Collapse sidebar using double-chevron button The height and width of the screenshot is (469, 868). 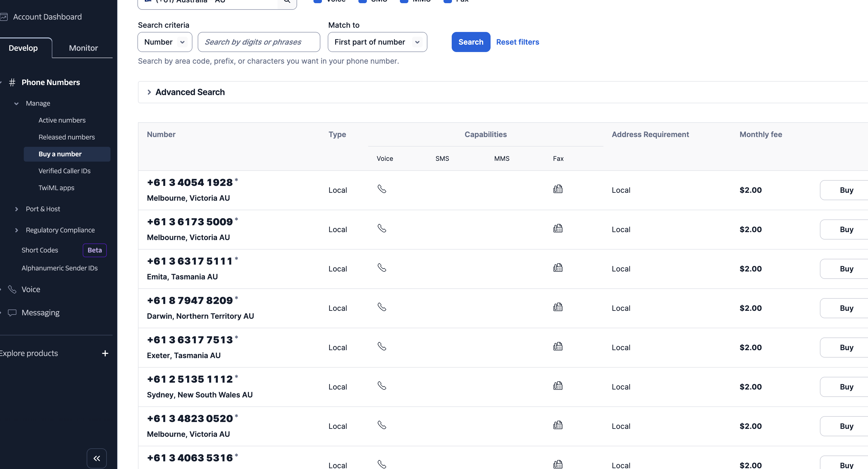[x=97, y=458]
